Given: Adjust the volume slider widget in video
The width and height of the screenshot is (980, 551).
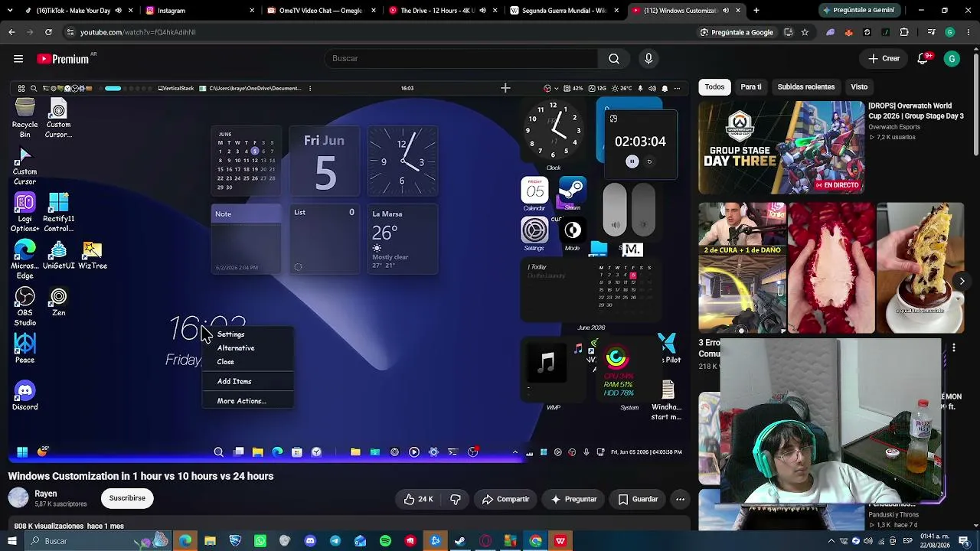Looking at the screenshot, I should coord(616,209).
